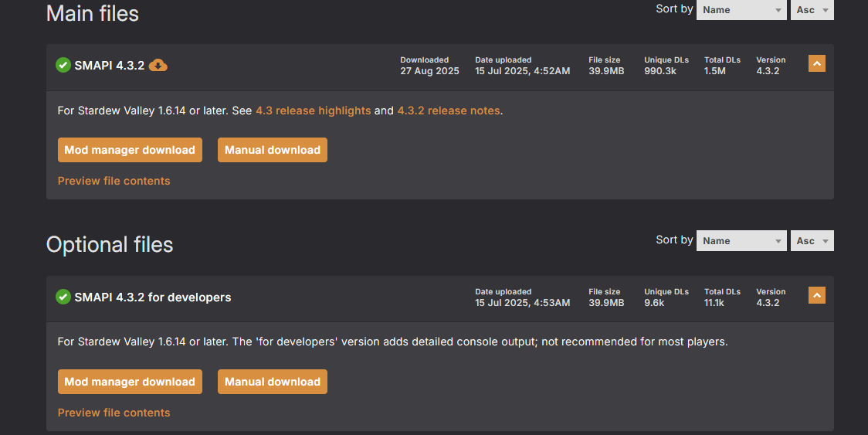Image resolution: width=868 pixels, height=435 pixels.
Task: Open the 4.3.2 release notes link
Action: 449,110
